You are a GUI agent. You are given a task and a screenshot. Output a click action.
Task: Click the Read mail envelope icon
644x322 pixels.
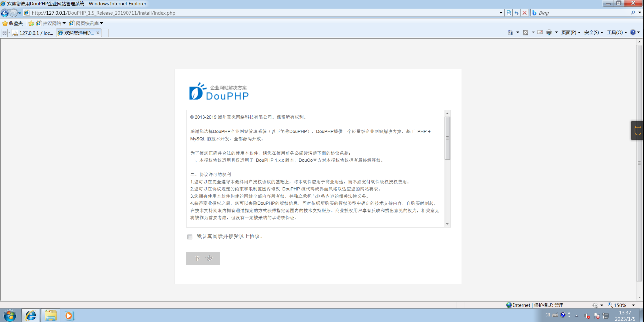pyautogui.click(x=540, y=32)
